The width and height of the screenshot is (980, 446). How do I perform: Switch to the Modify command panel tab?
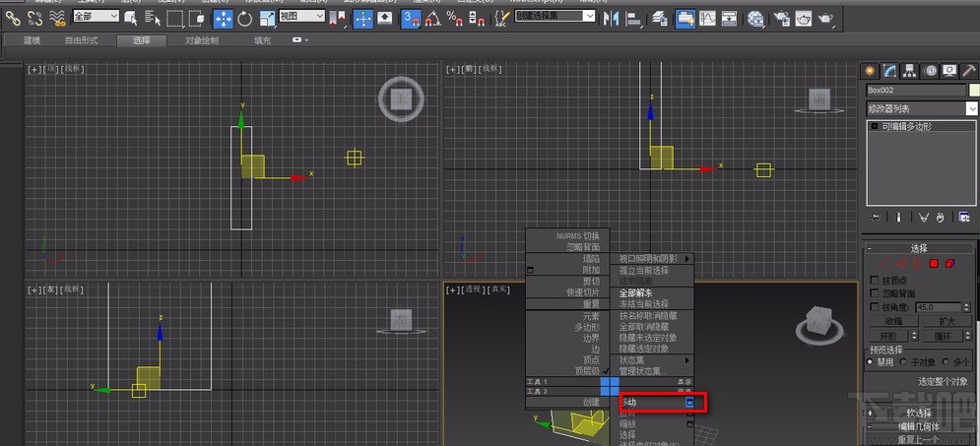[x=889, y=71]
